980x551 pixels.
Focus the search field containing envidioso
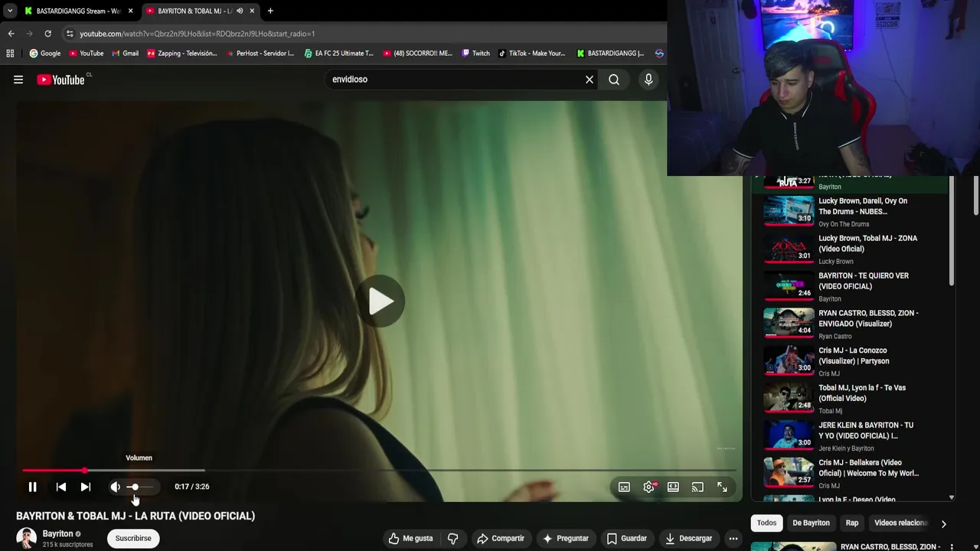tap(456, 80)
